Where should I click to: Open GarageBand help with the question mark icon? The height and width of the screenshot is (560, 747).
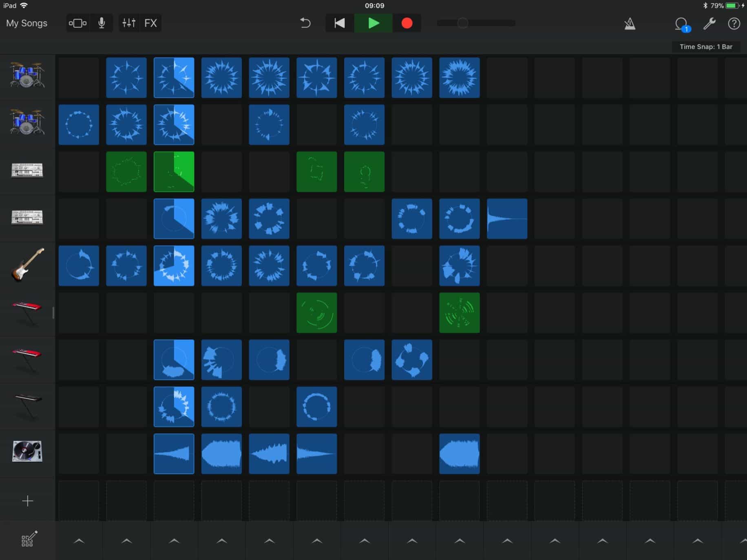(x=733, y=23)
